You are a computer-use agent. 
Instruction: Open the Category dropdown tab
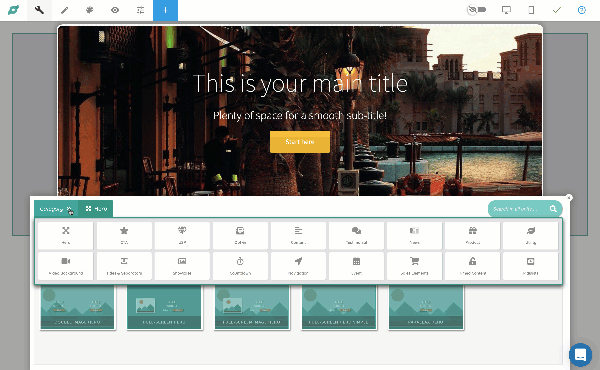(x=56, y=209)
